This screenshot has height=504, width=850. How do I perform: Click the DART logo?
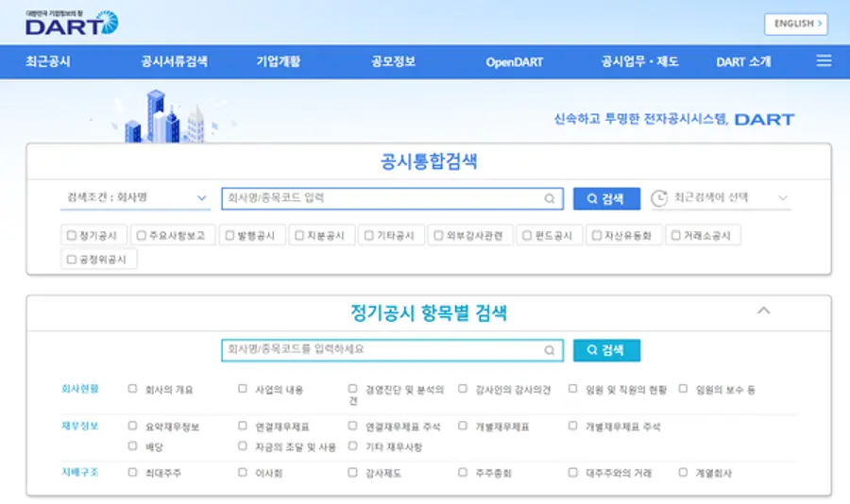coord(72,22)
